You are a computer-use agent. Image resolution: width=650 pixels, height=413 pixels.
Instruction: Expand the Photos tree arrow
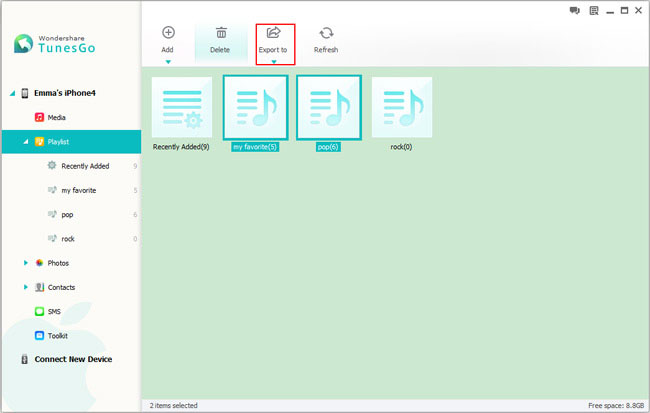point(26,263)
